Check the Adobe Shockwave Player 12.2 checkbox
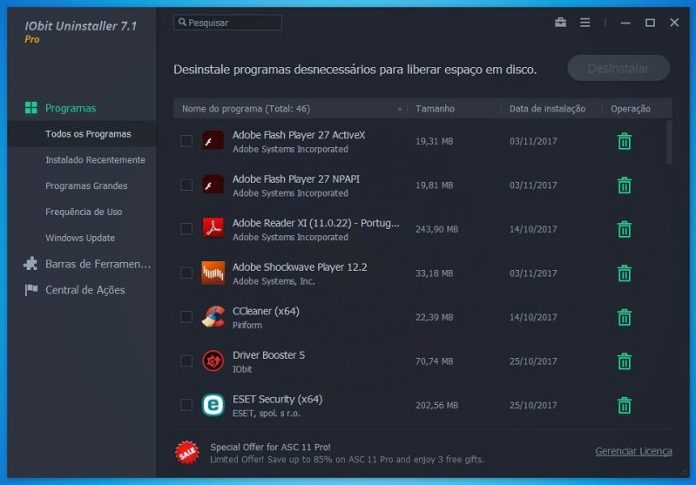The image size is (696, 485). click(186, 272)
